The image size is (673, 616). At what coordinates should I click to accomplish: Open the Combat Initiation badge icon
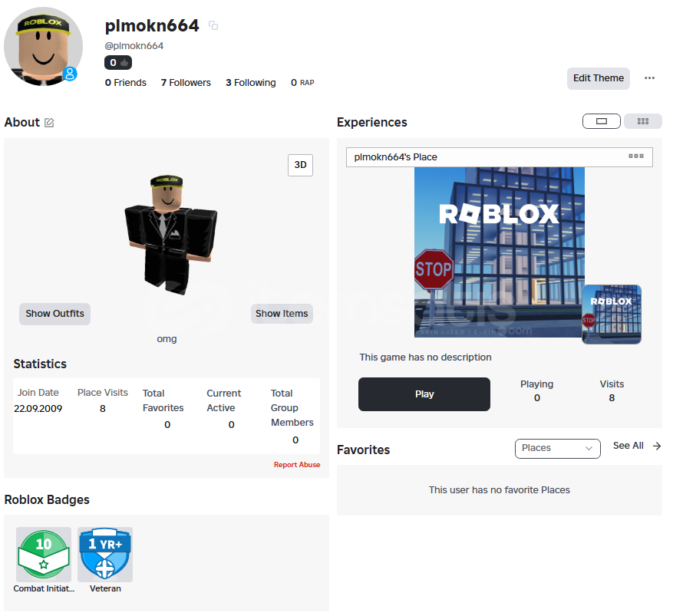pyautogui.click(x=44, y=554)
